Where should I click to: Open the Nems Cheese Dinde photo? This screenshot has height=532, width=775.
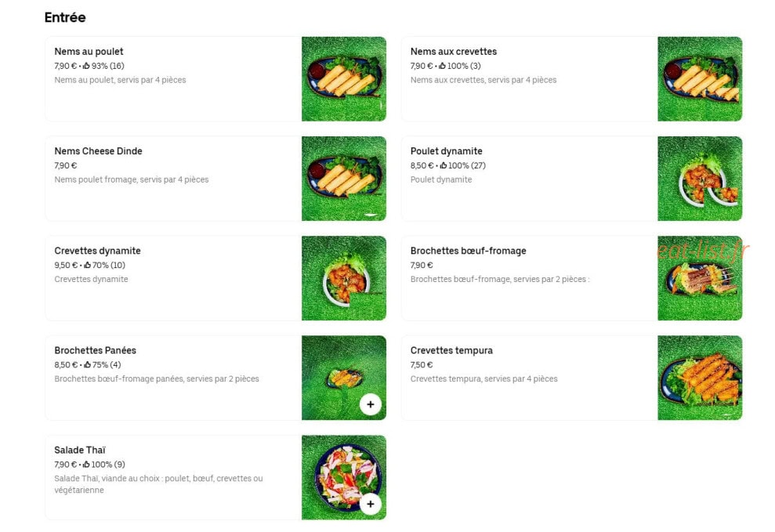pyautogui.click(x=344, y=179)
